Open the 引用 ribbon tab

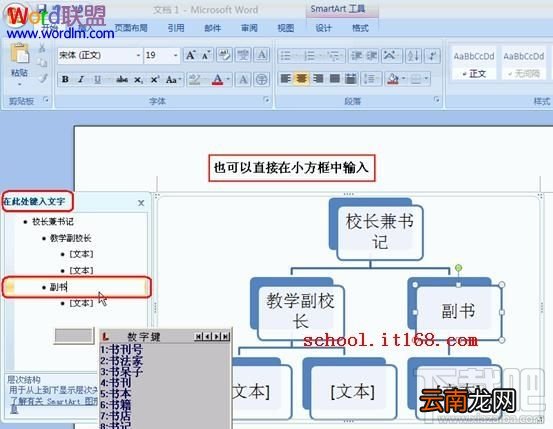pos(176,28)
